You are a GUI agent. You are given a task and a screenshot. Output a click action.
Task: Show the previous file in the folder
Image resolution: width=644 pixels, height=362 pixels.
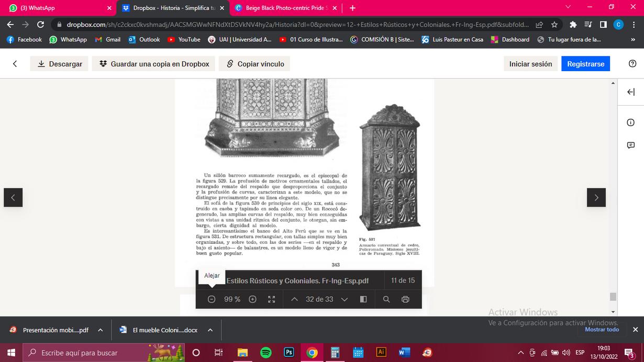click(13, 197)
